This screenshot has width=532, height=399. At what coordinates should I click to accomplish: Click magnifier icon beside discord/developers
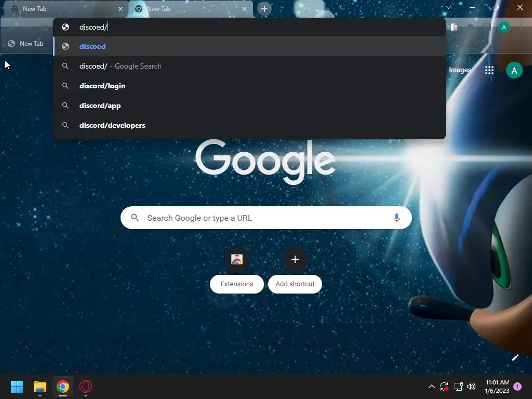click(x=65, y=125)
